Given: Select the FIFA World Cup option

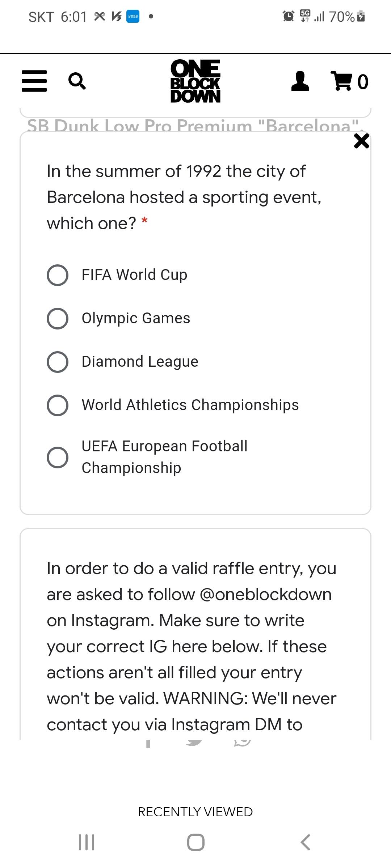Looking at the screenshot, I should click(58, 275).
